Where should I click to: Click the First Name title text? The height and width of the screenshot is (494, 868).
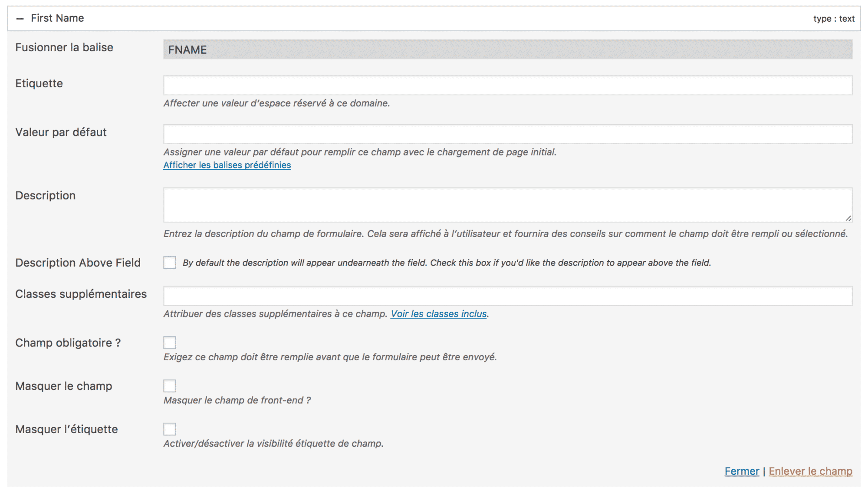(57, 18)
